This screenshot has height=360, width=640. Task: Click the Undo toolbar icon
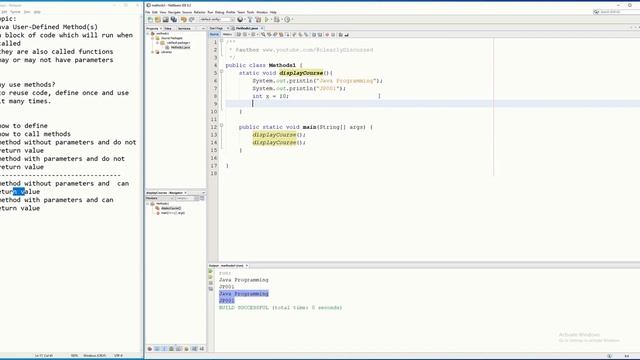click(x=184, y=19)
